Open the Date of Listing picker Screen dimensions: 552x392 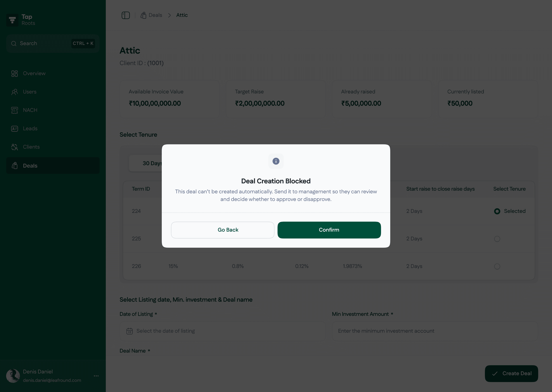[222, 331]
